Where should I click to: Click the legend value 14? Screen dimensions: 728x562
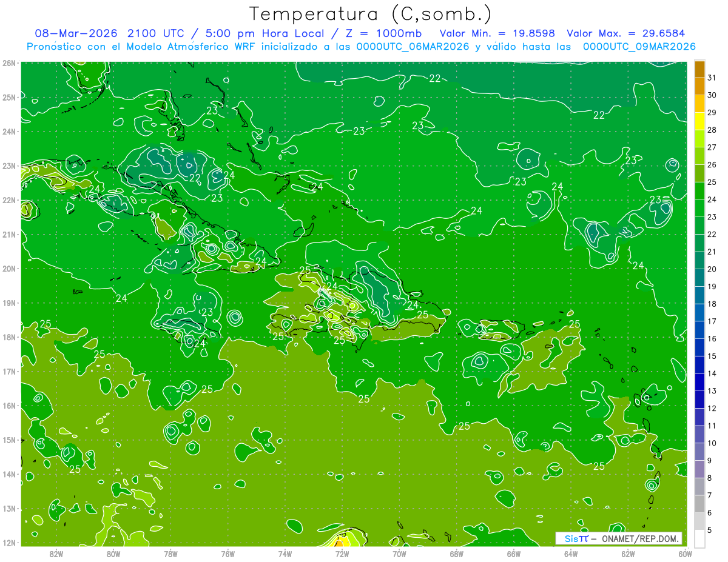pyautogui.click(x=712, y=373)
